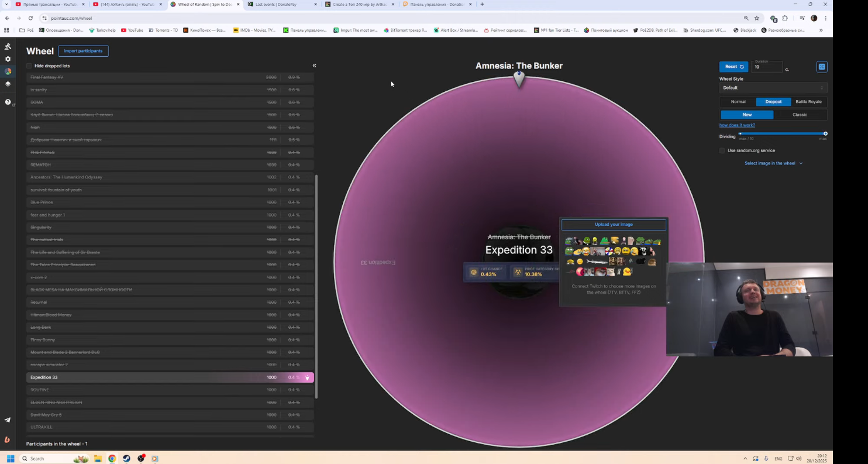Open the Blackjack bookmark
Viewport: 868px width, 464px height.
tap(745, 30)
